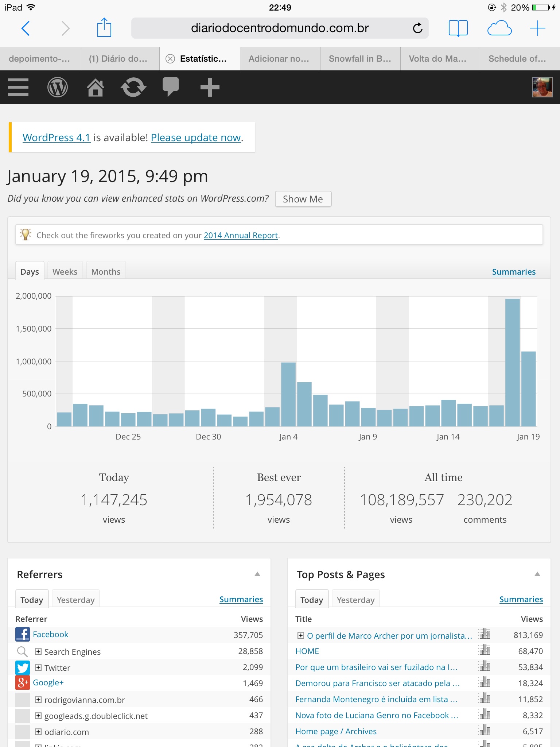Go to site home via house icon
560x747 pixels.
tap(96, 88)
